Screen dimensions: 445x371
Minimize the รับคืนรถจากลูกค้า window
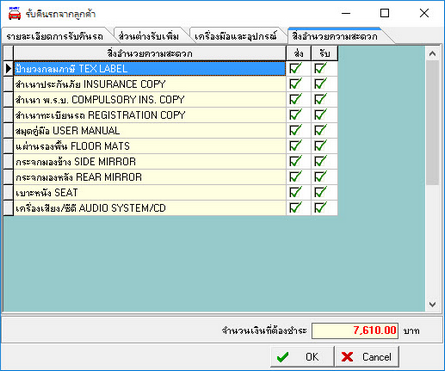346,13
